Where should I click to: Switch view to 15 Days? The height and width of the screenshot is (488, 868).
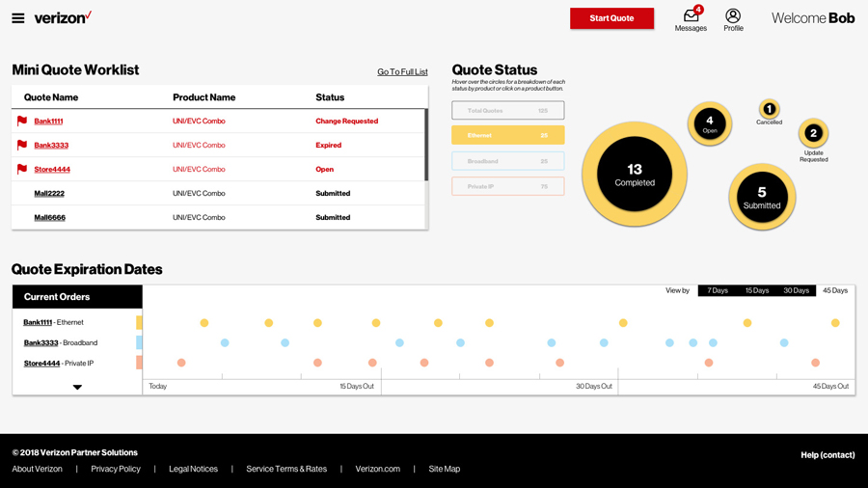[x=757, y=290]
